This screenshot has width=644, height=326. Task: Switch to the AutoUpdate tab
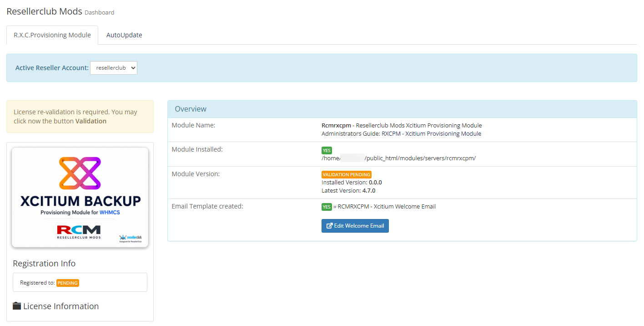124,35
